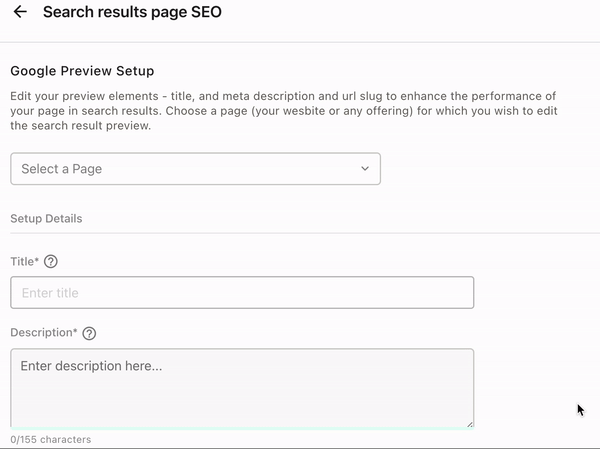Click the chevron in Select a Page box
The width and height of the screenshot is (600, 449).
(365, 168)
